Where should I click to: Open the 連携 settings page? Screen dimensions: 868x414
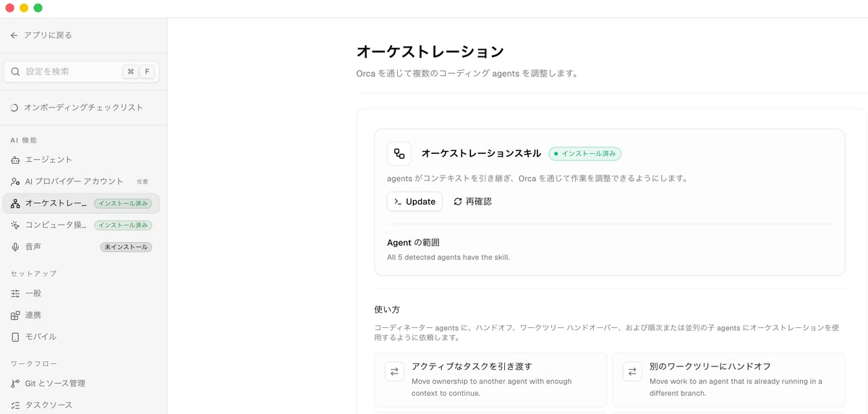[81, 315]
